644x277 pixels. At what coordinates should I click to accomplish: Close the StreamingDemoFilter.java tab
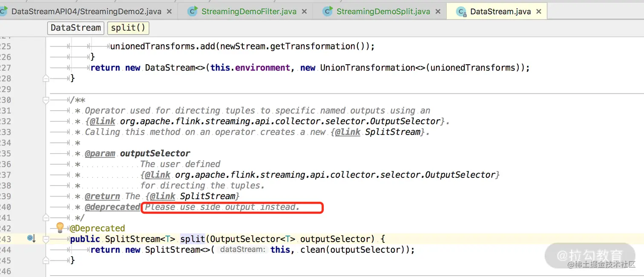(x=304, y=11)
